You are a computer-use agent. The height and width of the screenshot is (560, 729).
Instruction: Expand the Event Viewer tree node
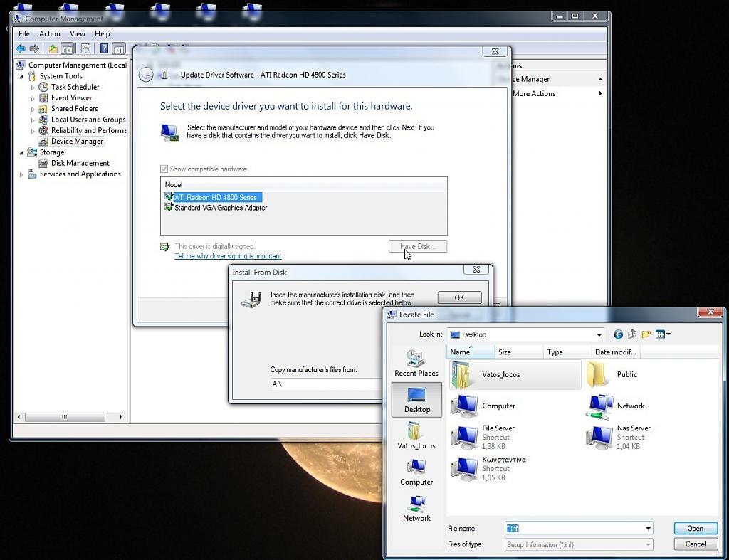click(33, 98)
